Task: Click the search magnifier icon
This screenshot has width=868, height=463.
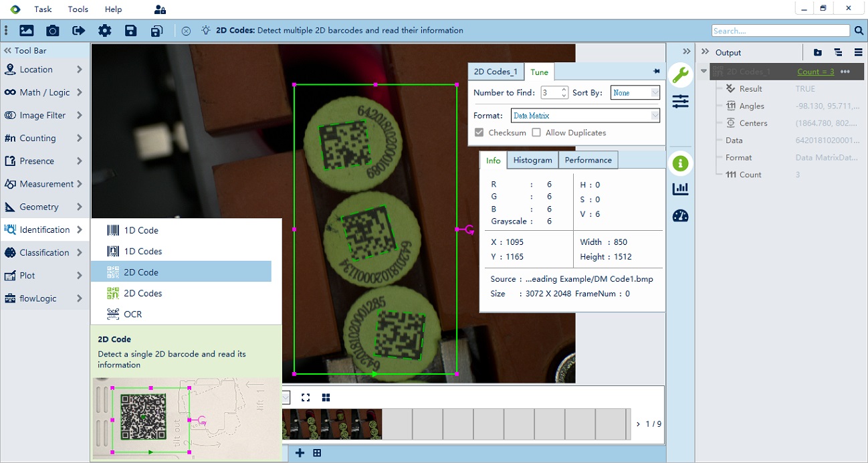Action: coord(859,31)
